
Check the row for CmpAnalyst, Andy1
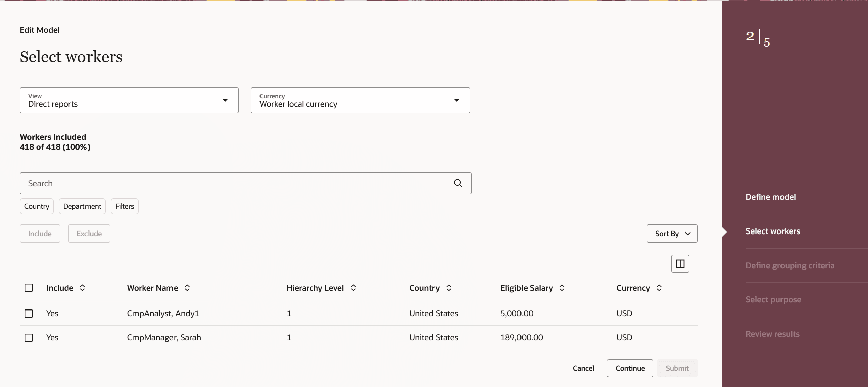click(29, 314)
